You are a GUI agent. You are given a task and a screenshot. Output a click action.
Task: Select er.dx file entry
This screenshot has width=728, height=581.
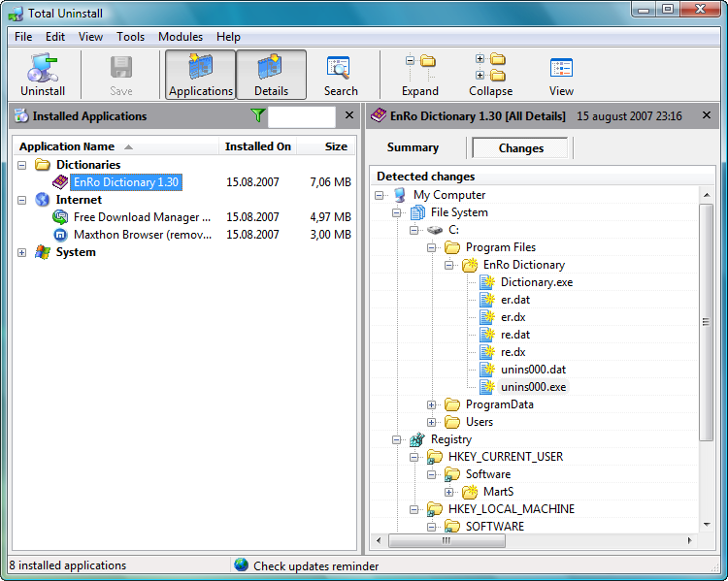(513, 317)
